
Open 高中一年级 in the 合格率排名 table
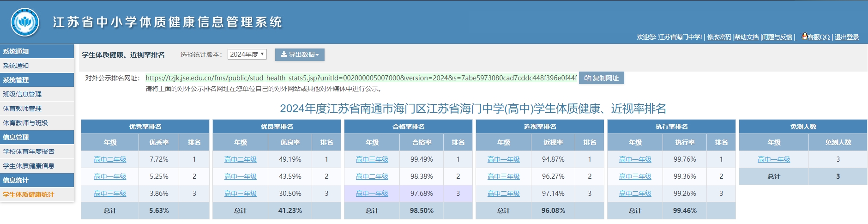pyautogui.click(x=372, y=194)
